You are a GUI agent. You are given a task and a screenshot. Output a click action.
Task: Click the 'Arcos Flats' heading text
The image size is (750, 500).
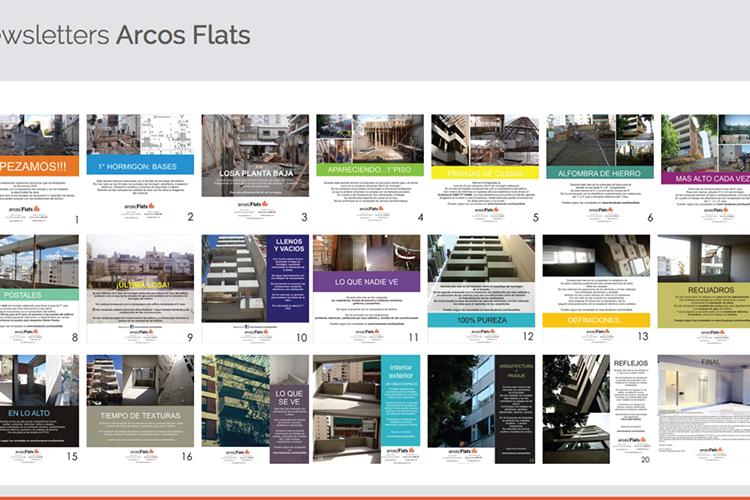[183, 35]
